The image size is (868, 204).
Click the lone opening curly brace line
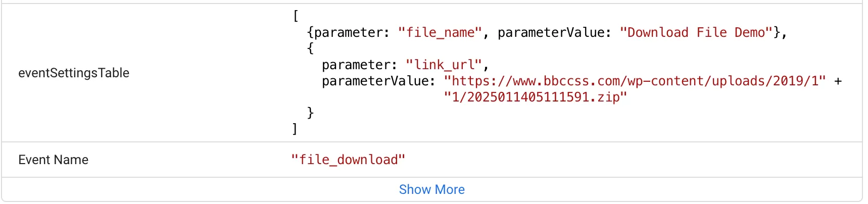click(x=310, y=49)
